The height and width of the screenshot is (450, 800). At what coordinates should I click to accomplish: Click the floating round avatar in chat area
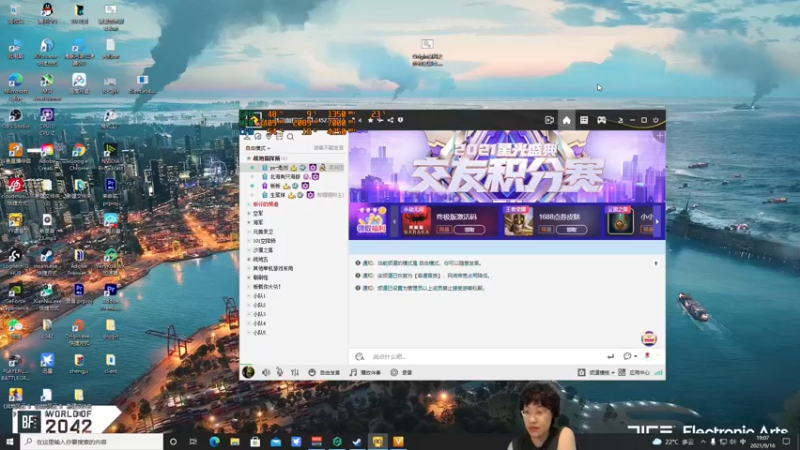tap(649, 338)
